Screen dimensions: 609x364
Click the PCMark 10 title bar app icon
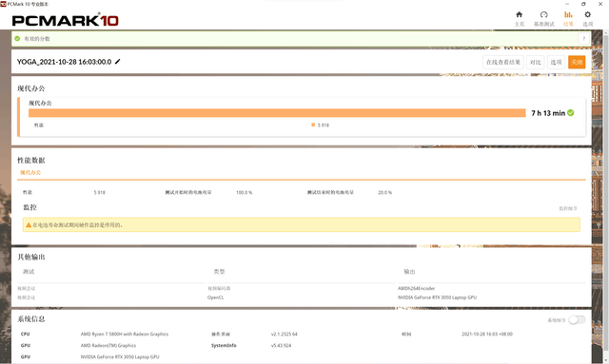3,4
